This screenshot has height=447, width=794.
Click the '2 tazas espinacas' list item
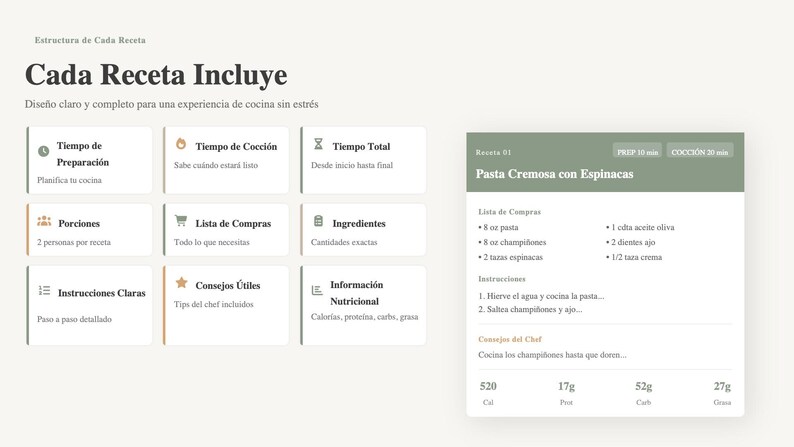click(510, 257)
